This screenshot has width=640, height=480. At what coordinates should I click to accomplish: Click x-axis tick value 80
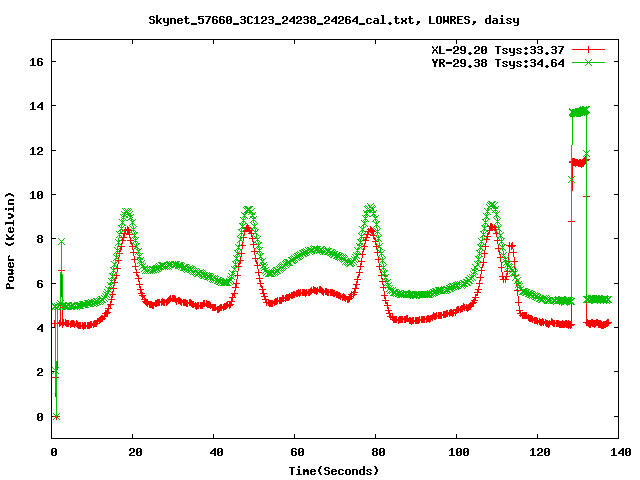pos(378,452)
